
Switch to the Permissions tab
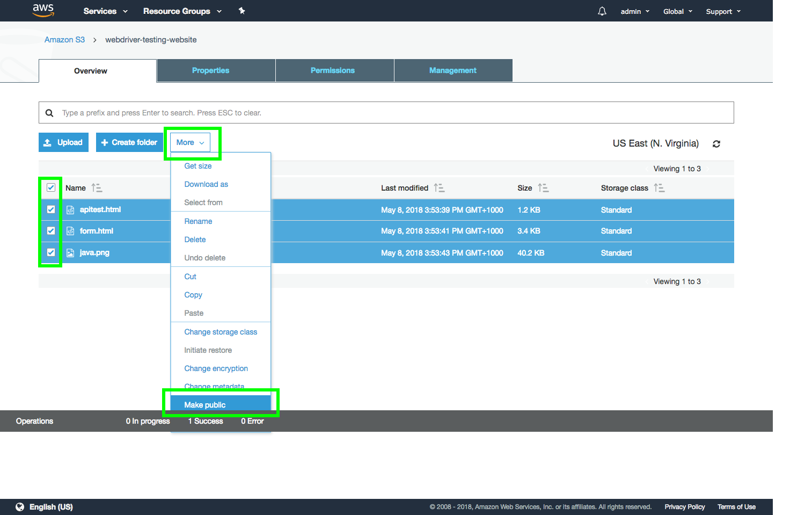332,70
